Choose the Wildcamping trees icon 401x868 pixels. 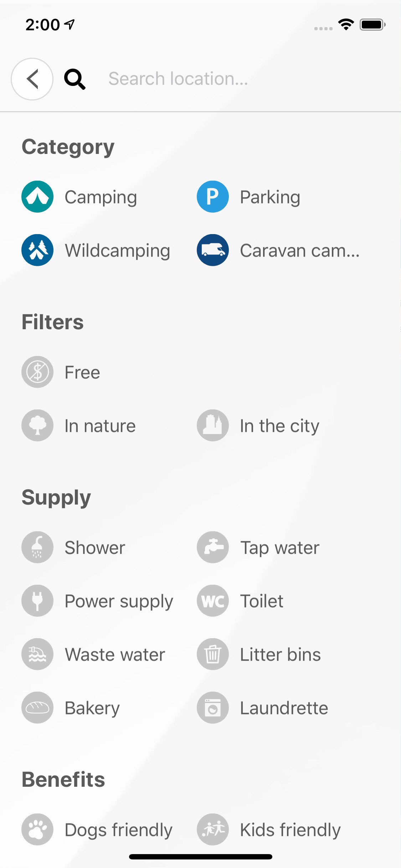(x=37, y=250)
